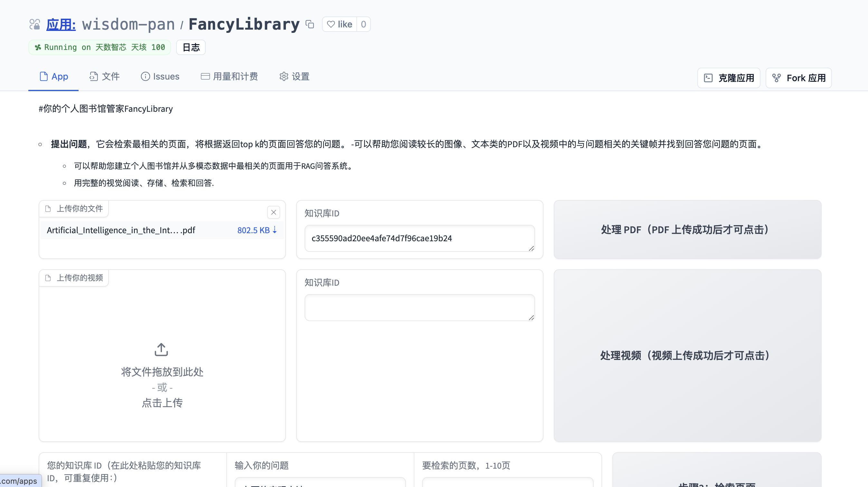Click the empty 知识库ID field for video
The width and height of the screenshot is (868, 487).
(420, 307)
